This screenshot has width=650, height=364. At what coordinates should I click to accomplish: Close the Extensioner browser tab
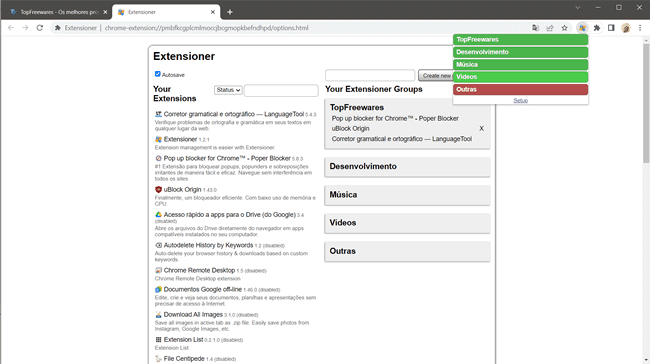click(213, 12)
